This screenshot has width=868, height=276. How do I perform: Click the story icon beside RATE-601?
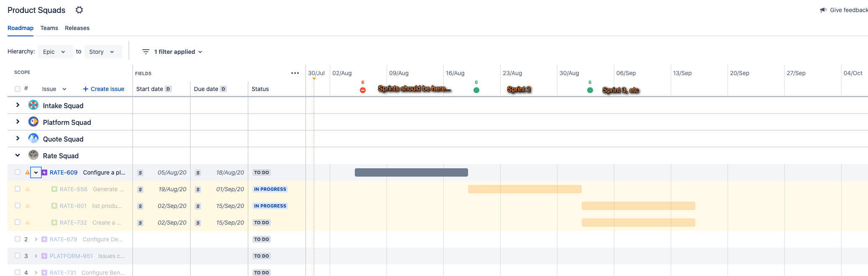pos(54,206)
